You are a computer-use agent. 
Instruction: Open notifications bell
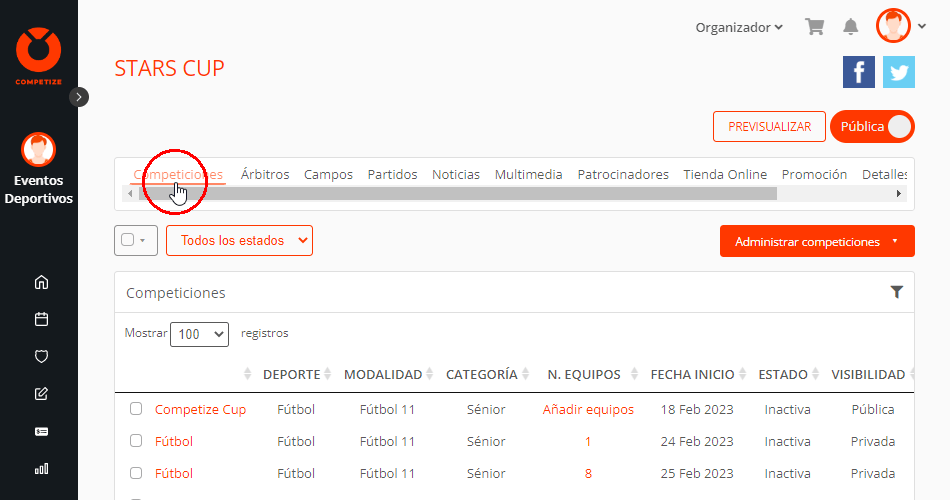[x=851, y=27]
